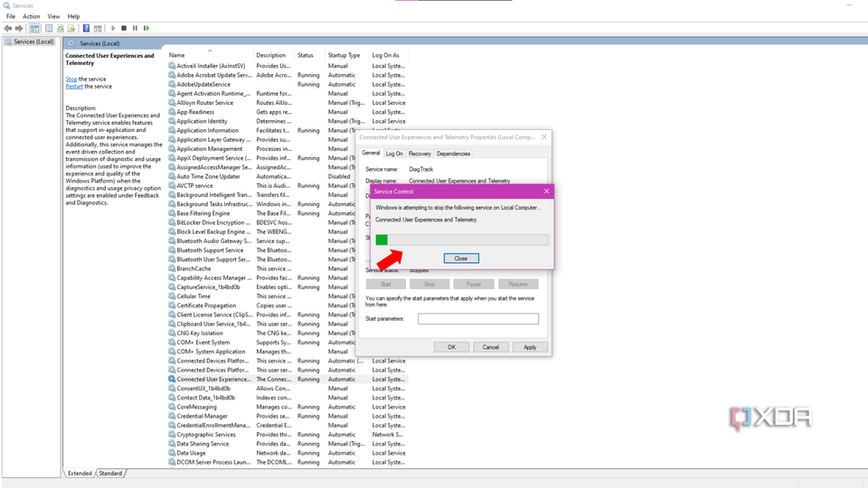Screen dimensions: 868x488
Task: Switch to the Recovery tab
Action: 420,154
